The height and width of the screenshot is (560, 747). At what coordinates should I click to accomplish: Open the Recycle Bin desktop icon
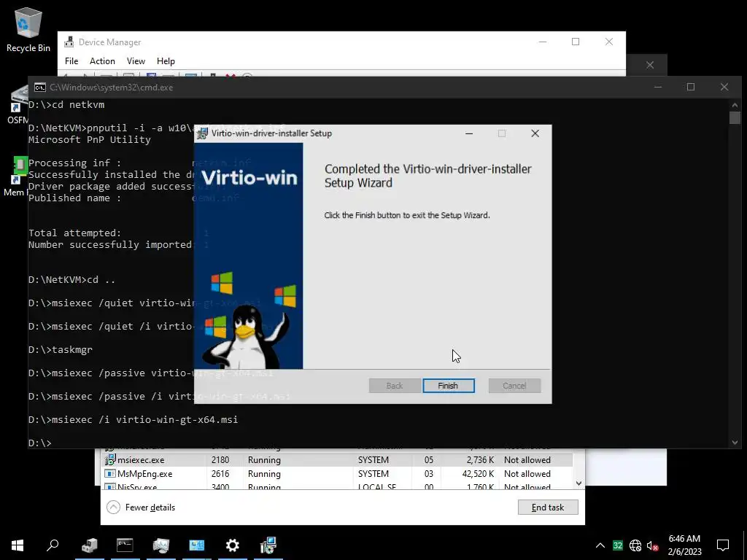coord(28,29)
